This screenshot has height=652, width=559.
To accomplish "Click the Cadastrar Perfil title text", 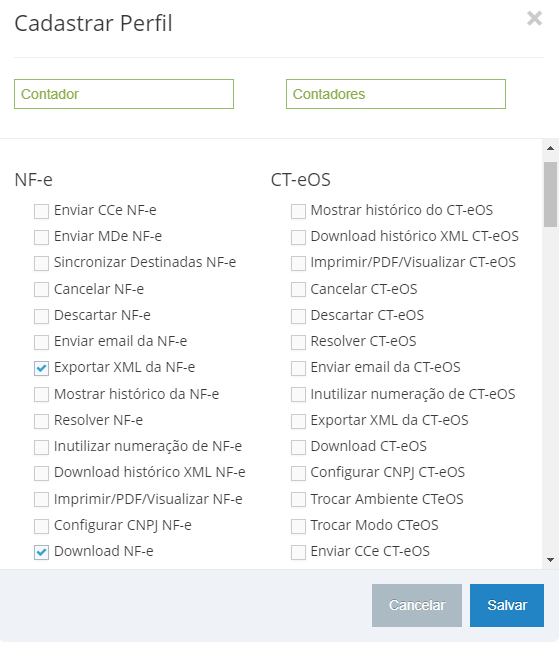I will tap(93, 23).
